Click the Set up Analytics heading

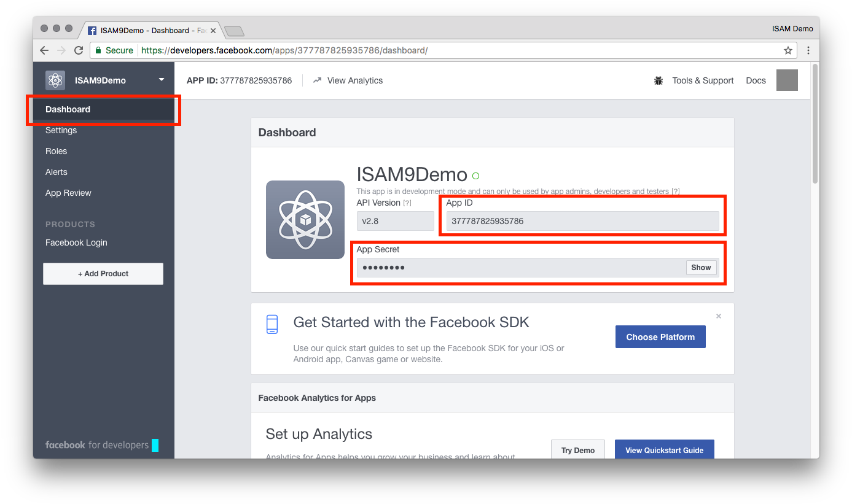[x=319, y=434]
